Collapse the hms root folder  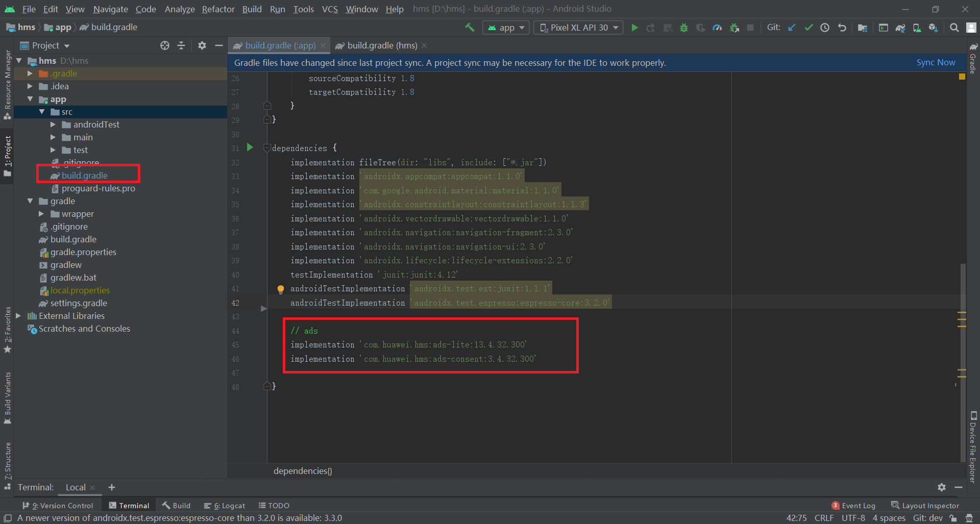click(x=19, y=61)
